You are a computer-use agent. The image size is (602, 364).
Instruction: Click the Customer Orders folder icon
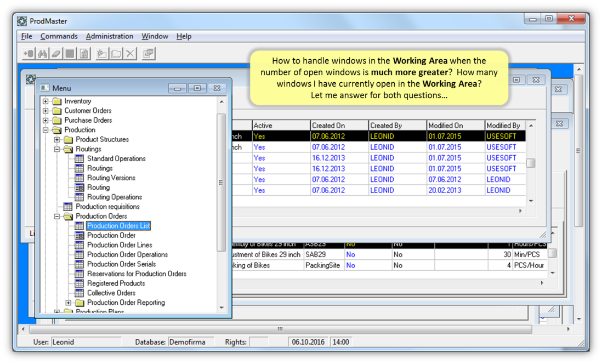coord(57,111)
